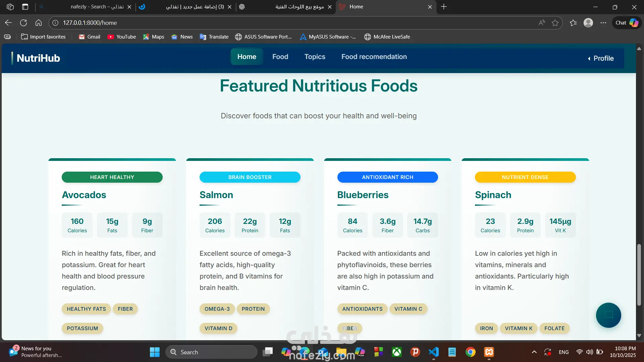Open ENG language input switcher
This screenshot has height=362, width=644.
point(563,352)
